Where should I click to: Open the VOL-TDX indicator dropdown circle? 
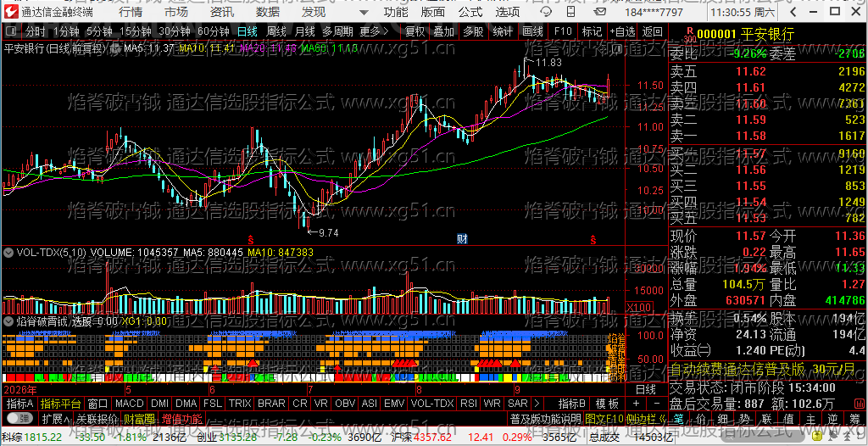[8, 253]
